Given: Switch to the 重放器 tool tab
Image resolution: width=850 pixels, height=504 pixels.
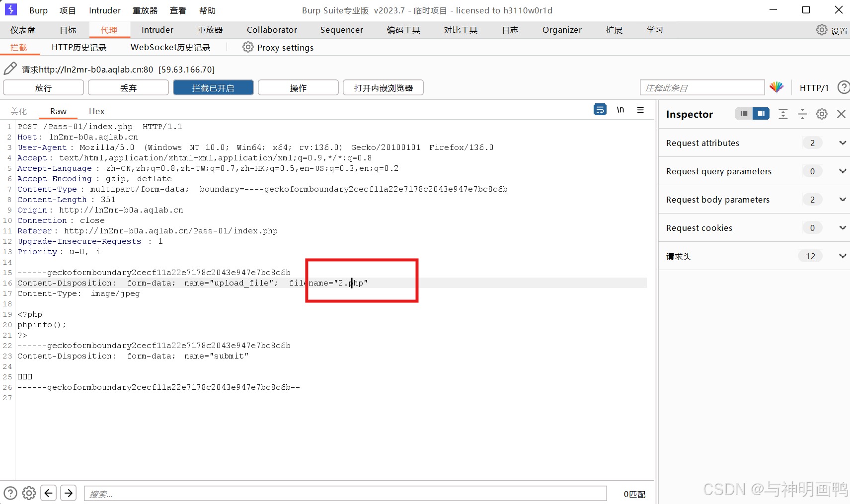Looking at the screenshot, I should click(x=210, y=30).
